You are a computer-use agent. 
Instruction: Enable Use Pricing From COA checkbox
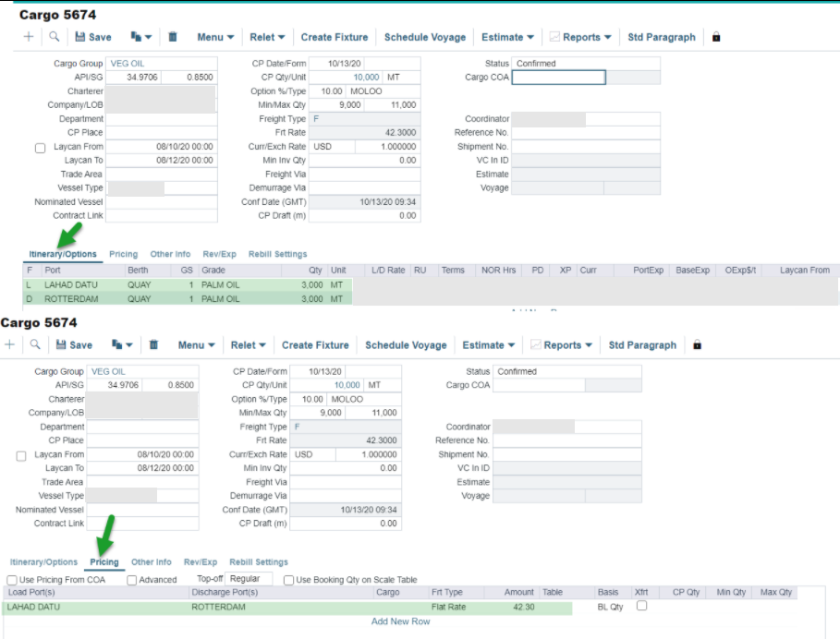(x=11, y=580)
